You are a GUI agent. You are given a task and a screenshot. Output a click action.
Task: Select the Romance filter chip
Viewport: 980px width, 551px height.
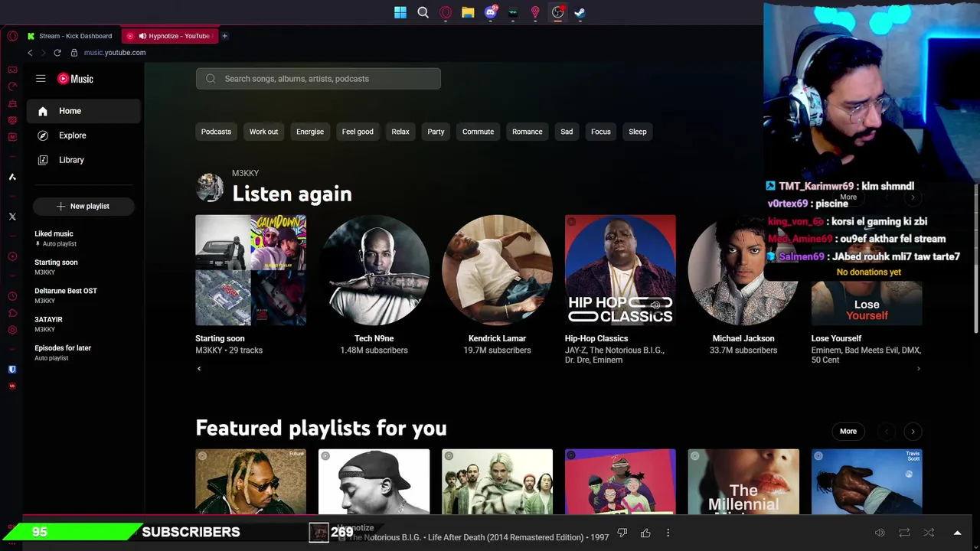527,132
